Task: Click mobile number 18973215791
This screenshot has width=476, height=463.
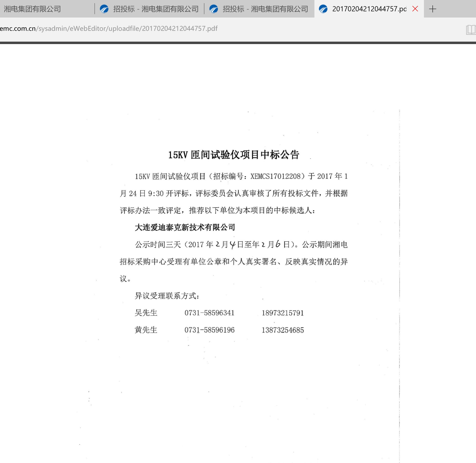Action: click(x=283, y=313)
